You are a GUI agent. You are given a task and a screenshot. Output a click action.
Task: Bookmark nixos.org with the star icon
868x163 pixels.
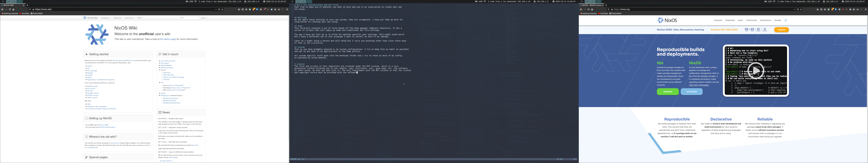[801, 10]
